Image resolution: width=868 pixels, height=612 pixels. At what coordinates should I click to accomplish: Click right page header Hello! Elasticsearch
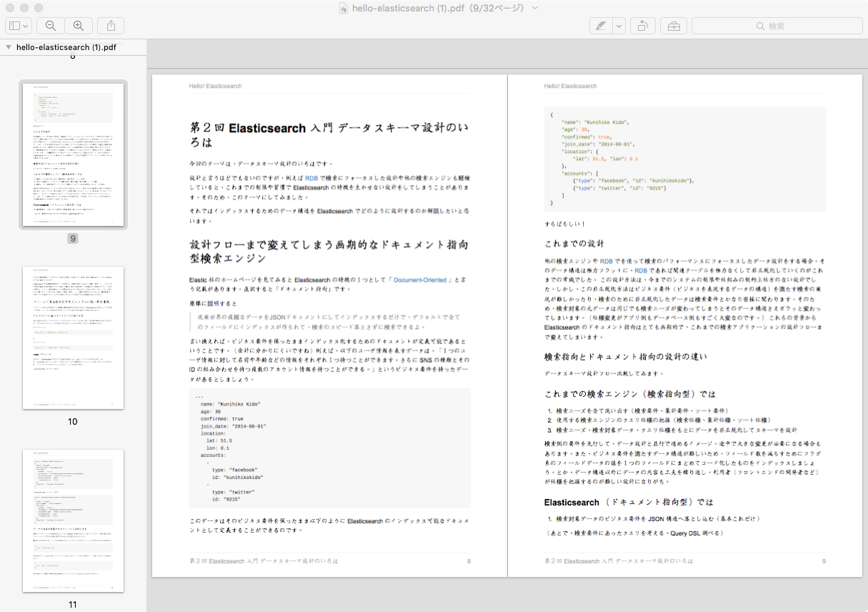pyautogui.click(x=570, y=86)
